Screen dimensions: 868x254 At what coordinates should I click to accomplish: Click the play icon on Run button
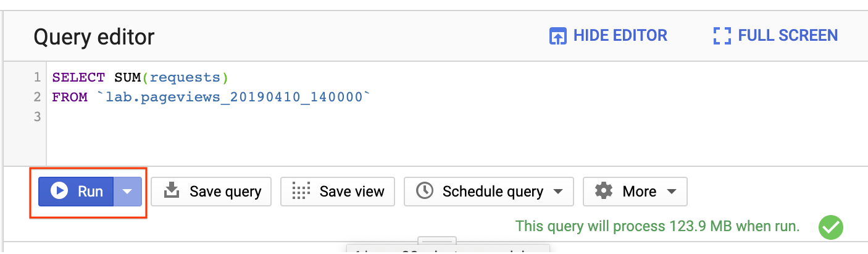[x=59, y=192]
